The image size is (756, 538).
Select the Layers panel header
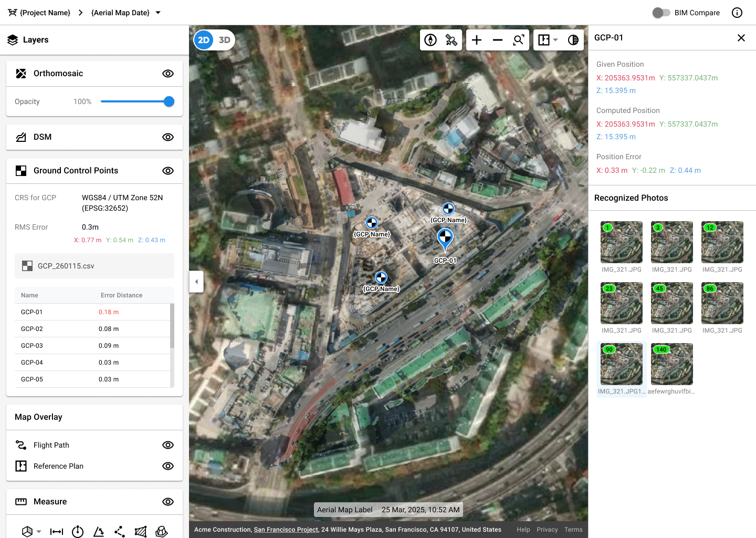pyautogui.click(x=94, y=40)
